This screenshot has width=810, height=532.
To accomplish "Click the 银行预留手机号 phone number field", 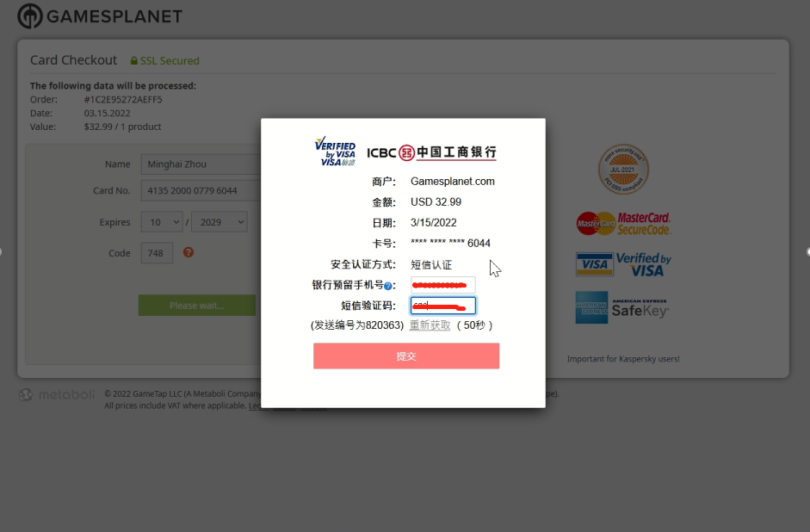I will click(x=442, y=285).
